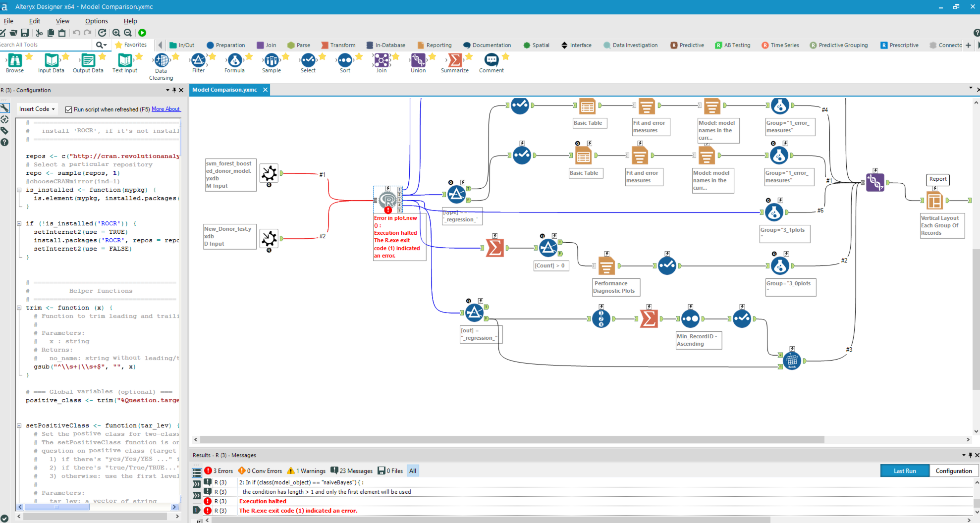Open the configuration wrench icon in the side strip
The image size is (980, 523).
click(5, 108)
